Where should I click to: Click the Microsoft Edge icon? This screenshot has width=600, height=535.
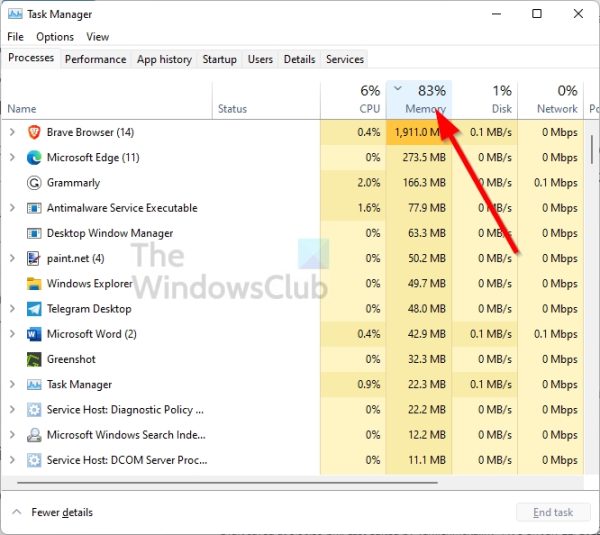[34, 158]
